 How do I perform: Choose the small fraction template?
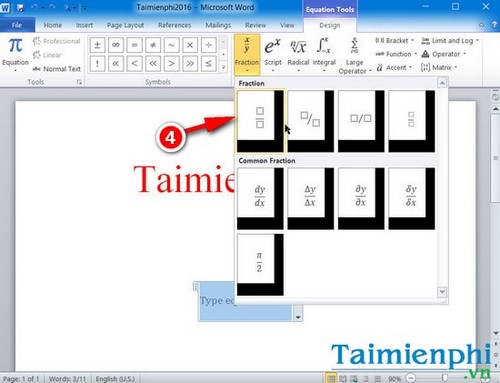tap(412, 121)
